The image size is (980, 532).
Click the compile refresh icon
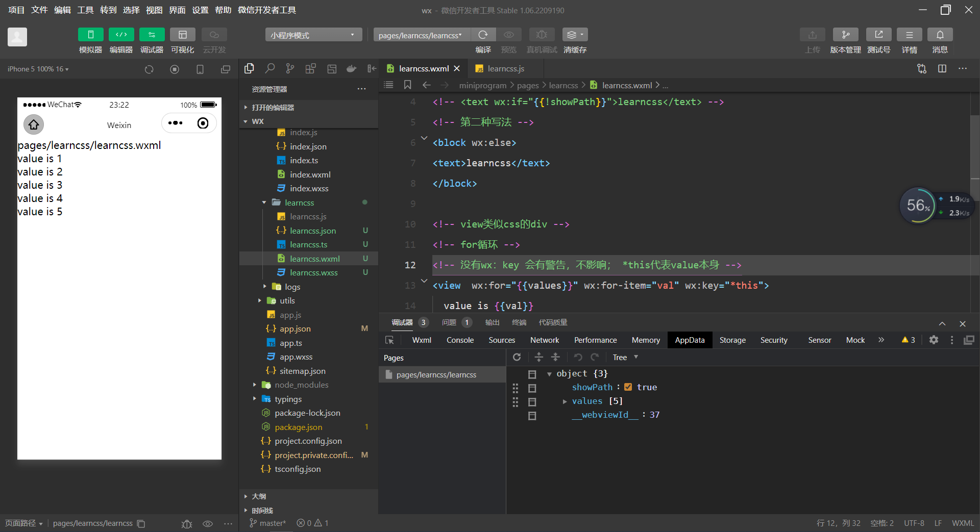point(483,35)
